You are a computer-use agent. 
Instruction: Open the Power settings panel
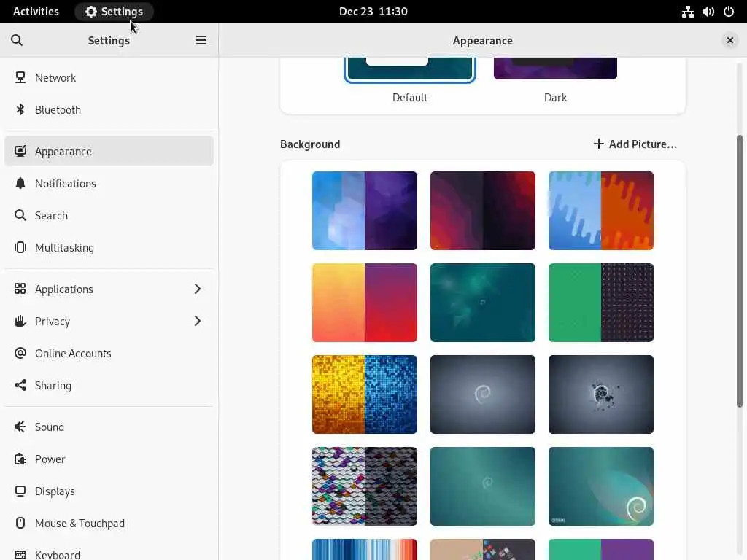(109, 459)
